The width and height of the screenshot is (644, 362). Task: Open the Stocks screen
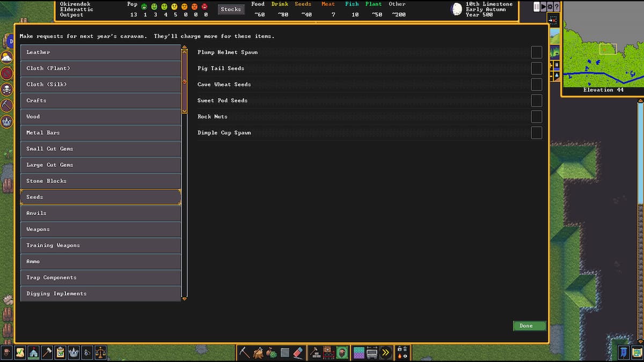pos(231,9)
